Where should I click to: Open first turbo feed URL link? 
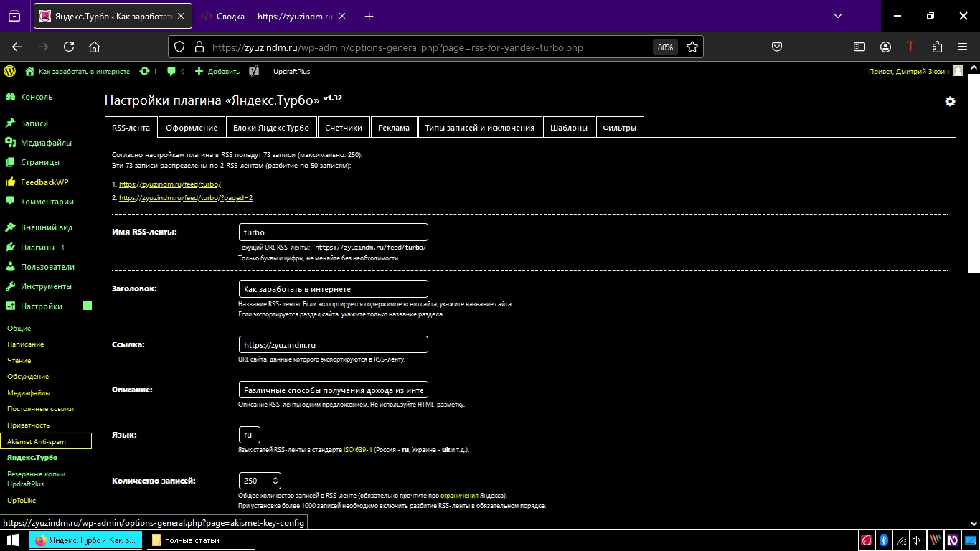170,184
